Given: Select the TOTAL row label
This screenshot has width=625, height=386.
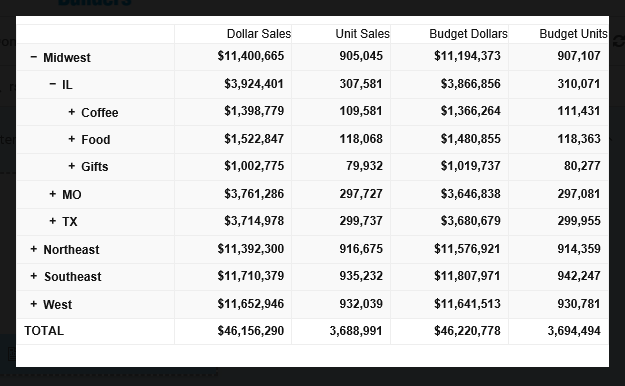Looking at the screenshot, I should pyautogui.click(x=44, y=331).
